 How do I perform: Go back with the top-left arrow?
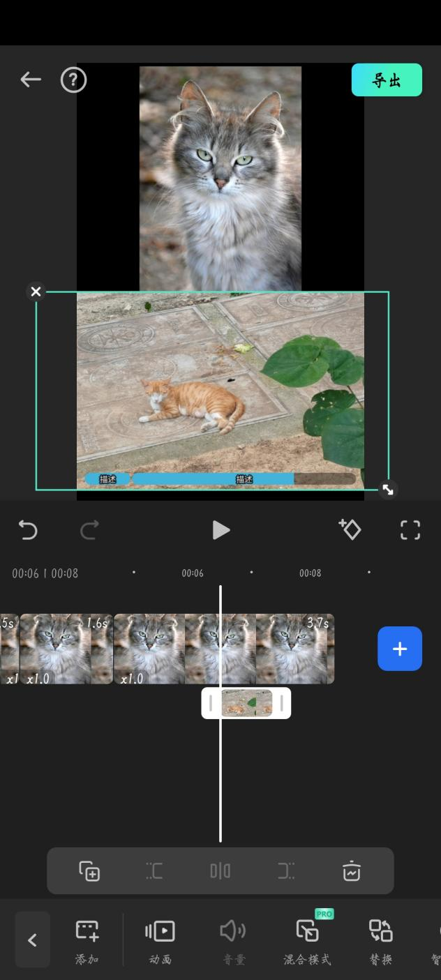(31, 80)
